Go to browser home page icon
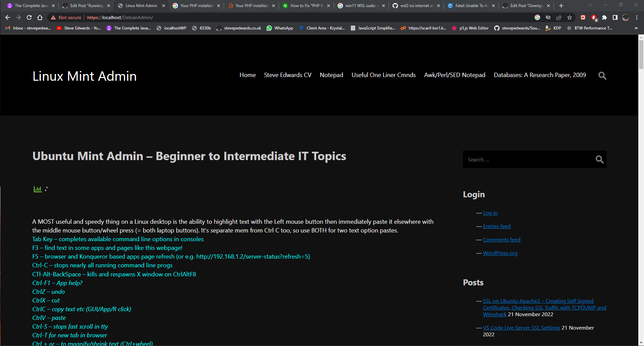This screenshot has width=644, height=346. click(40, 17)
